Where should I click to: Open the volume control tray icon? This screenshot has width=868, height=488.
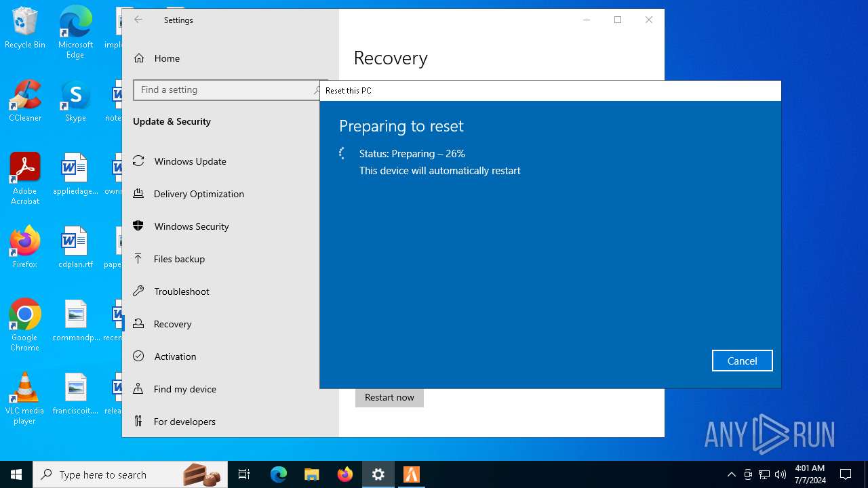pyautogui.click(x=781, y=474)
